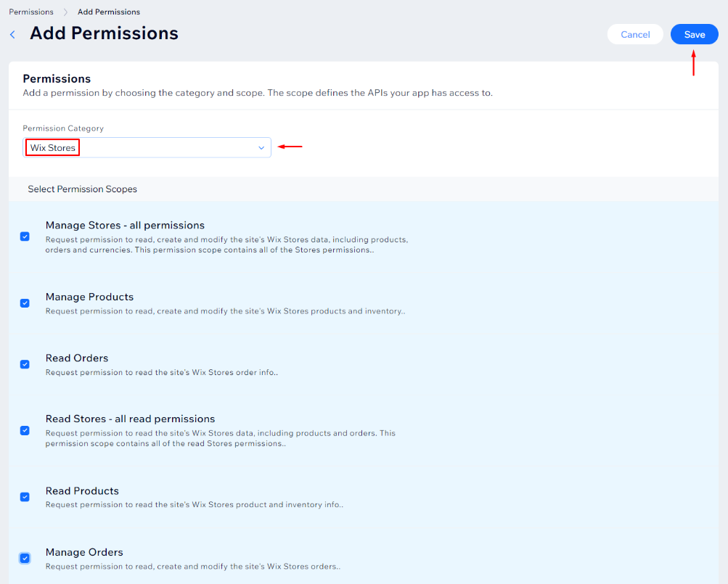Screen dimensions: 728x584
Task: Click the breadcrumb separator chevron
Action: [x=65, y=12]
